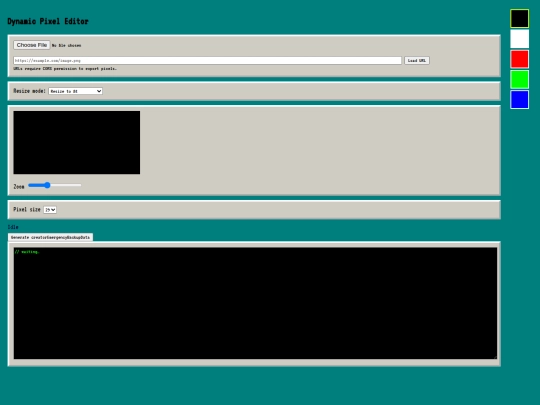
Task: Choose the green color swatch
Action: (519, 79)
